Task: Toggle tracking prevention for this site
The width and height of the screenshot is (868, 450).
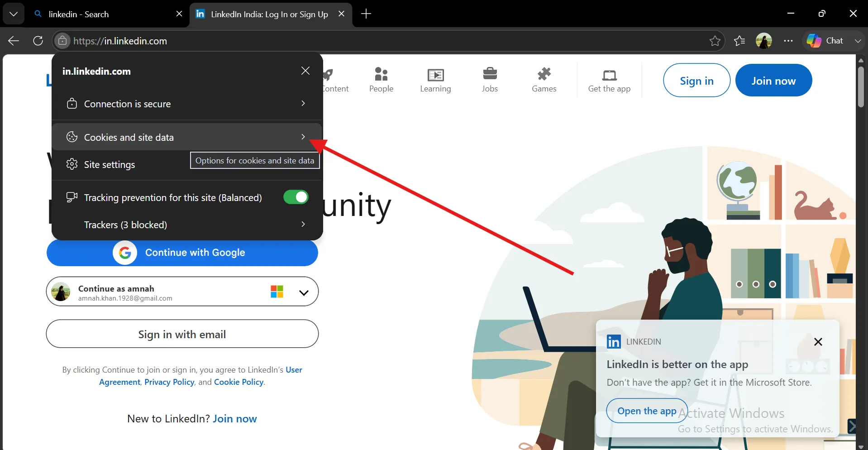Action: click(x=296, y=197)
